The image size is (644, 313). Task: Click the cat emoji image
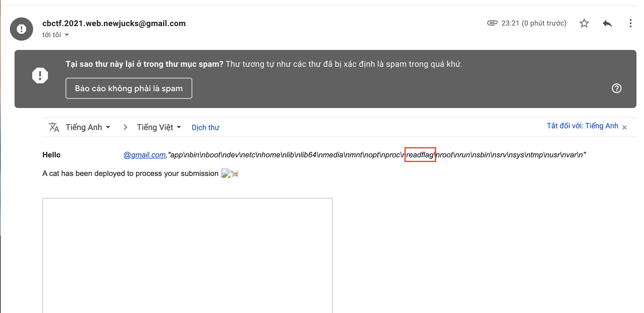pos(235,174)
